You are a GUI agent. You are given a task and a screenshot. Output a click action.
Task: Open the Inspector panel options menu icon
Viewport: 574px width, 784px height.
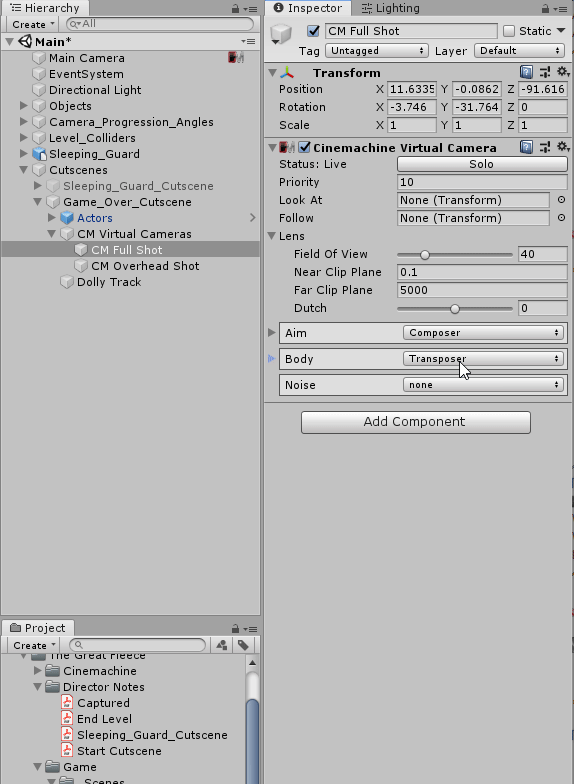coord(560,8)
